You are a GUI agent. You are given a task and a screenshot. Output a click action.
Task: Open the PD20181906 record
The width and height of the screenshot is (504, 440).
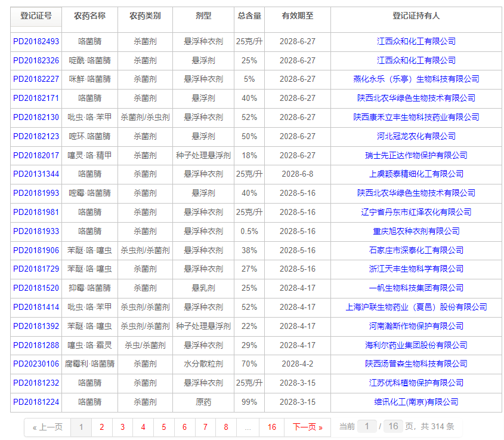pos(36,251)
